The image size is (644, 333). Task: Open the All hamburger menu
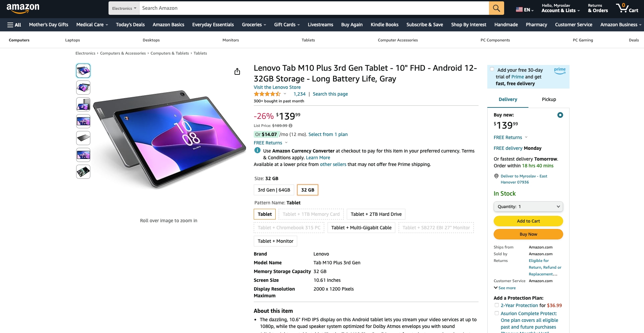point(14,25)
